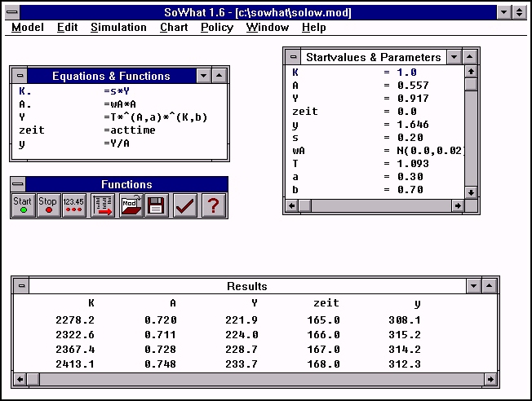Click the table with red arrow icon

pyautogui.click(x=103, y=205)
